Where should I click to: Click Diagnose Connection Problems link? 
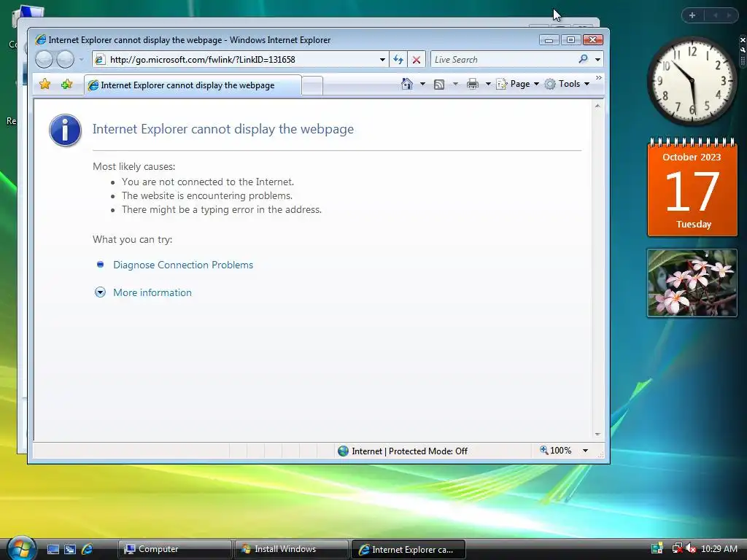pyautogui.click(x=183, y=265)
